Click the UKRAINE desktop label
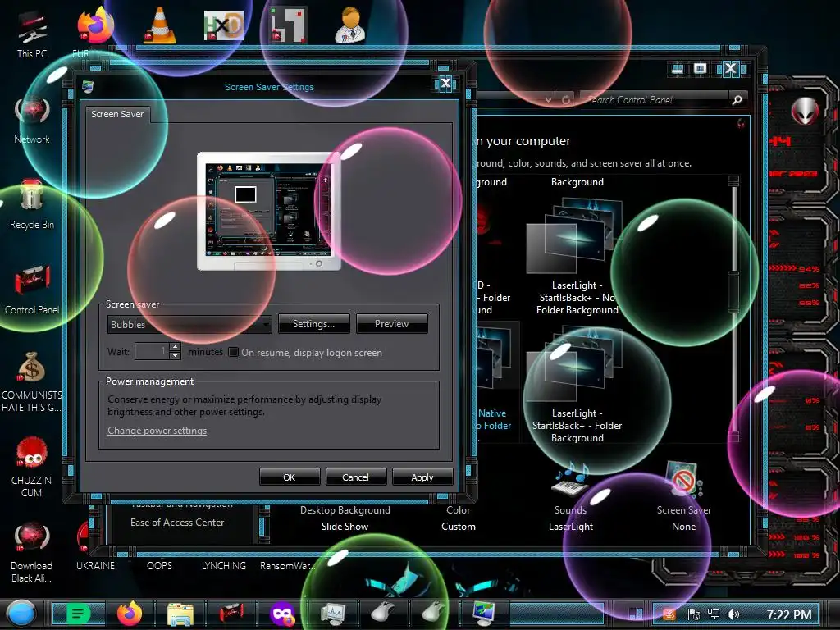 coord(95,566)
